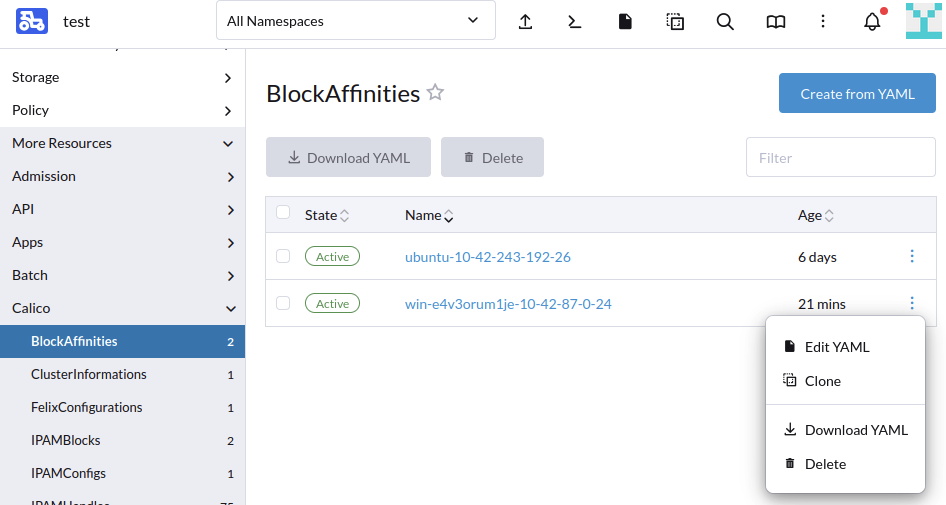Click the Rancher cluster logo icon
The image size is (946, 505).
31,21
